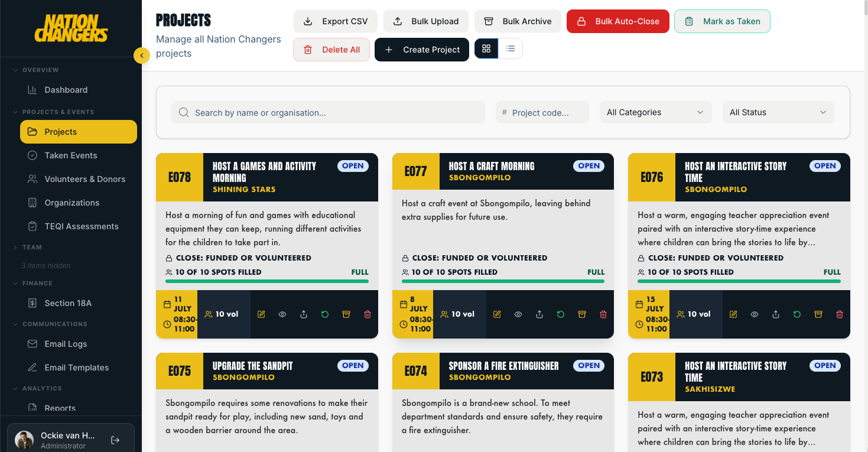Click Bulk Archive button

[518, 21]
